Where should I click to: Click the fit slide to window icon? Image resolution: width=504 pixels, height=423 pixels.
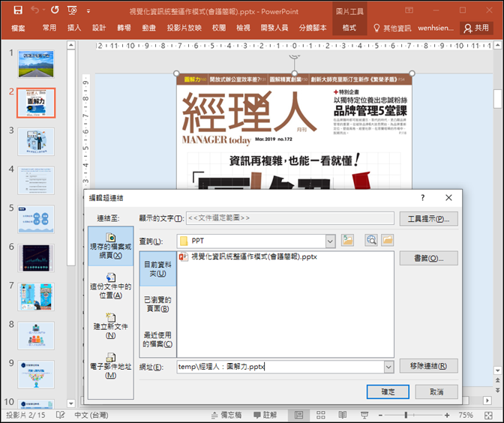click(x=488, y=415)
